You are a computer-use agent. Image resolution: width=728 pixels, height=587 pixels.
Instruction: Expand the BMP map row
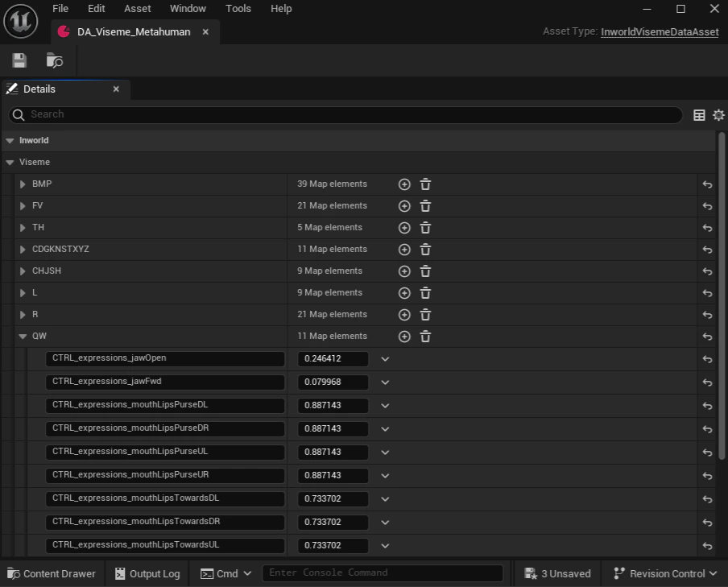(23, 184)
